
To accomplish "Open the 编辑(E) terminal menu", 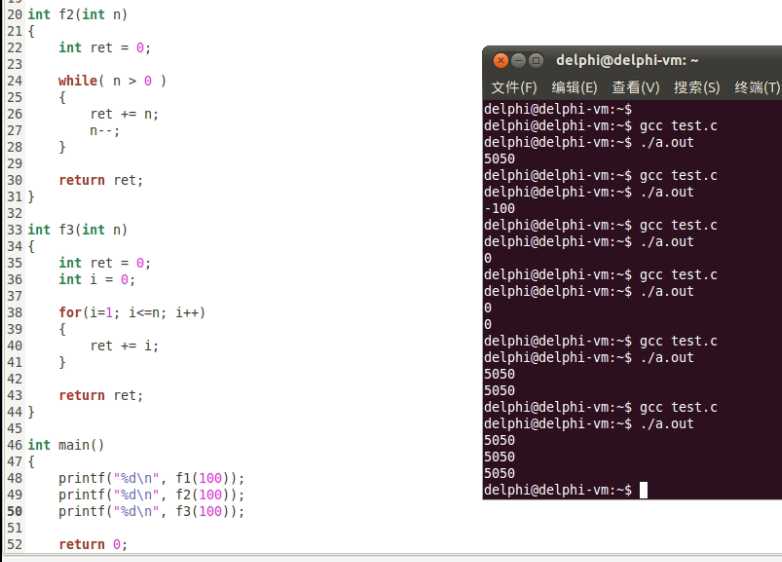I will (x=574, y=87).
